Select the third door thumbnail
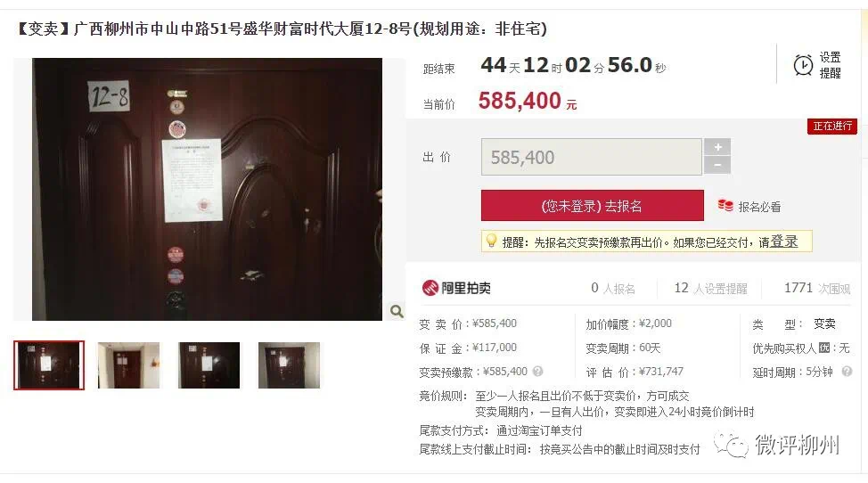 coord(209,365)
